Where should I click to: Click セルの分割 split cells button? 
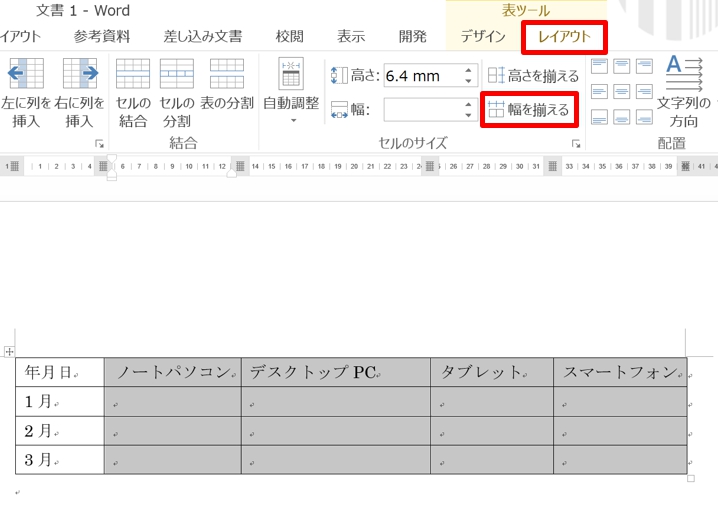pos(177,93)
